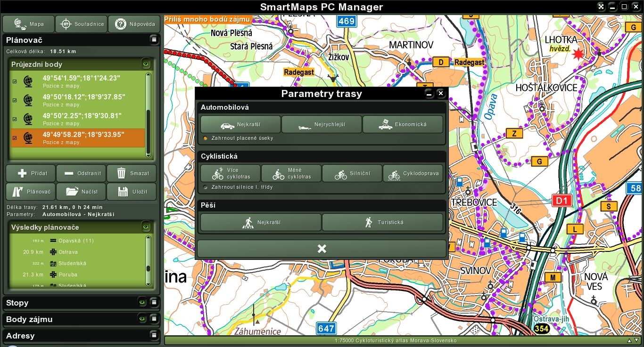Save the route with Uložit
The width and height of the screenshot is (644, 347).
(x=132, y=192)
